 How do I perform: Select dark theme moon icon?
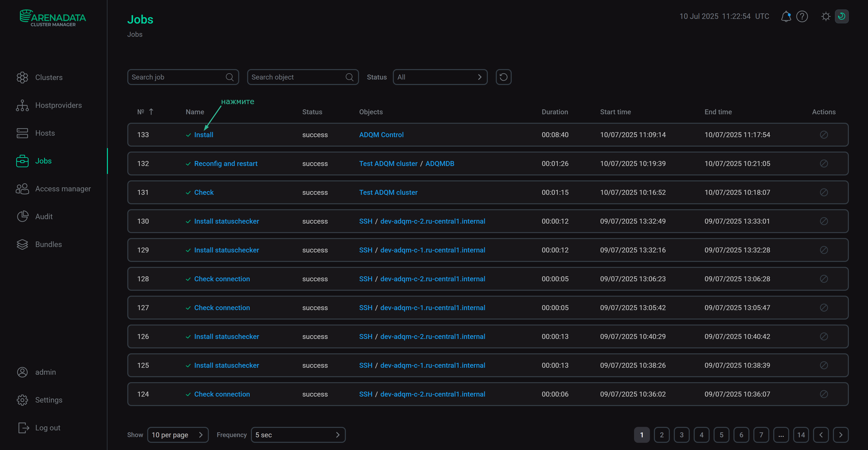(841, 16)
